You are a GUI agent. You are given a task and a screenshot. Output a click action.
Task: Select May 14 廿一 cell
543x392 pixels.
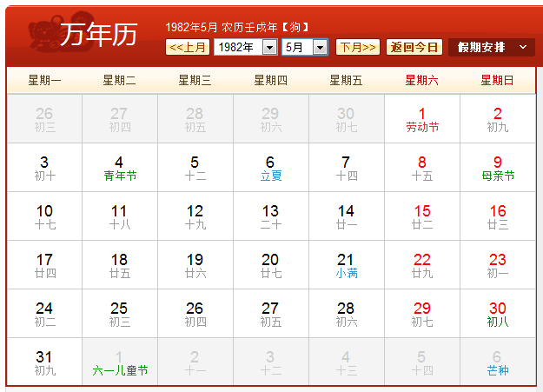point(347,216)
